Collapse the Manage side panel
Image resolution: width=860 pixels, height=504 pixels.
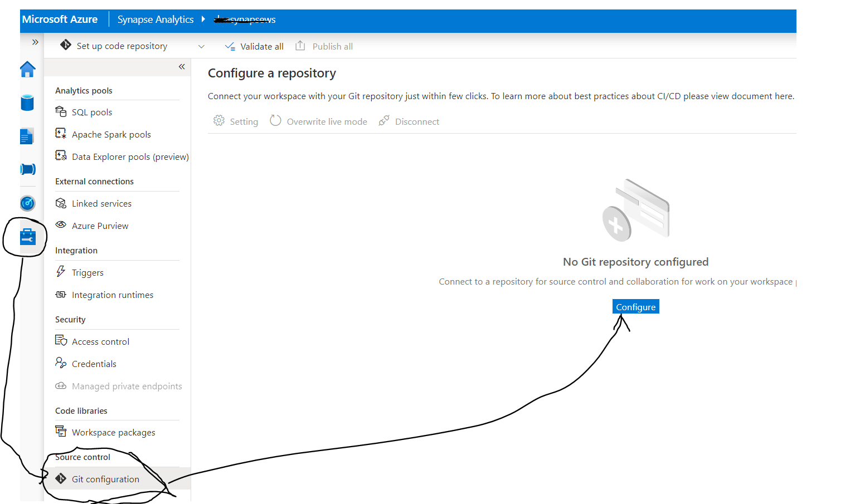coord(182,67)
